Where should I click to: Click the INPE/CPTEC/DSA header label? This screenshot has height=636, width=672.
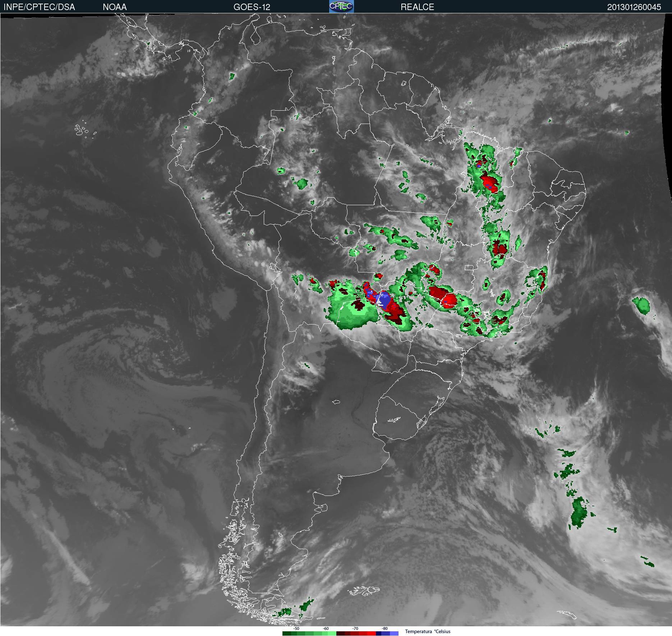39,7
